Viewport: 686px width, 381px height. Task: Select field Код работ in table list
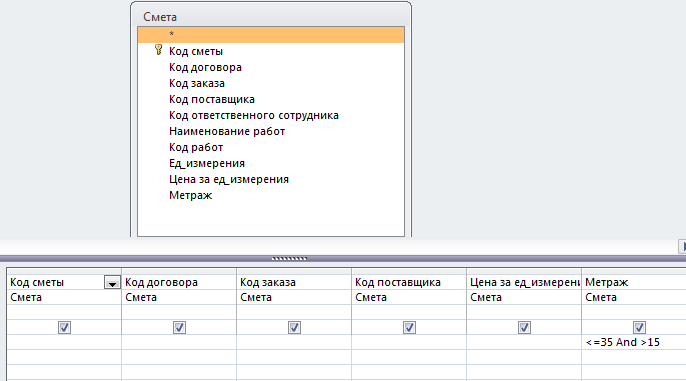point(196,147)
